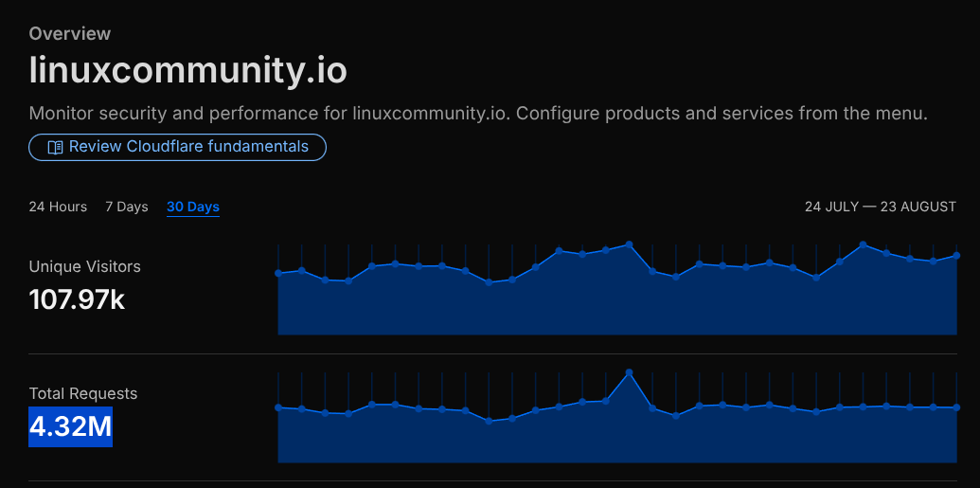This screenshot has width=980, height=488.
Task: Click the book icon beside Review Cloudflare fundamentals
Action: tap(55, 148)
